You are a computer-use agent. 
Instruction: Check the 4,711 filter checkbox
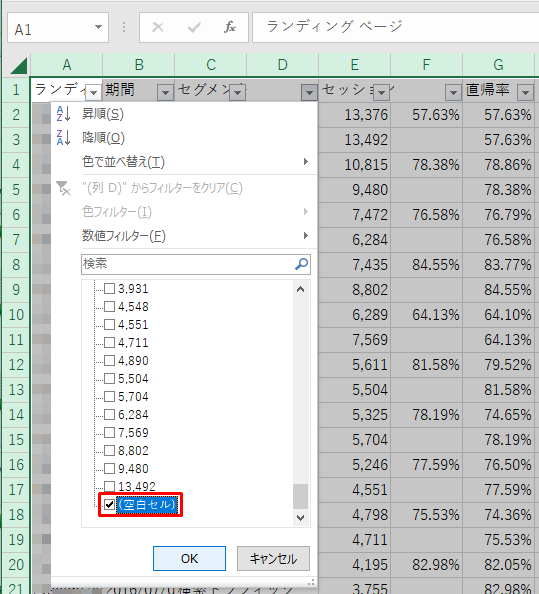pos(109,342)
